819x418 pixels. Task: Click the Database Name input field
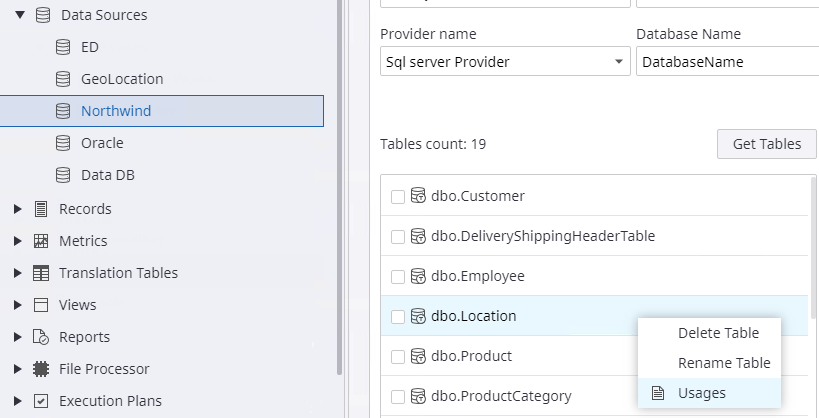pyautogui.click(x=726, y=62)
